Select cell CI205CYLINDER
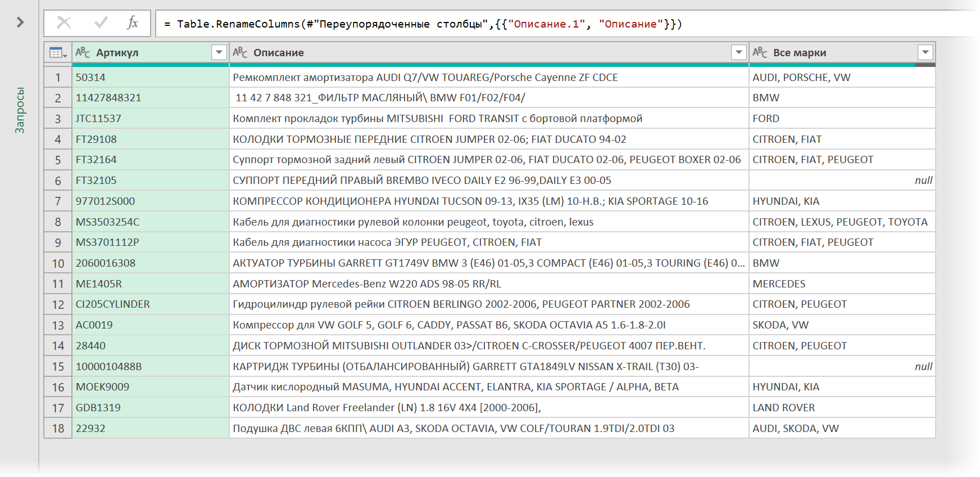980x477 pixels. pyautogui.click(x=151, y=304)
